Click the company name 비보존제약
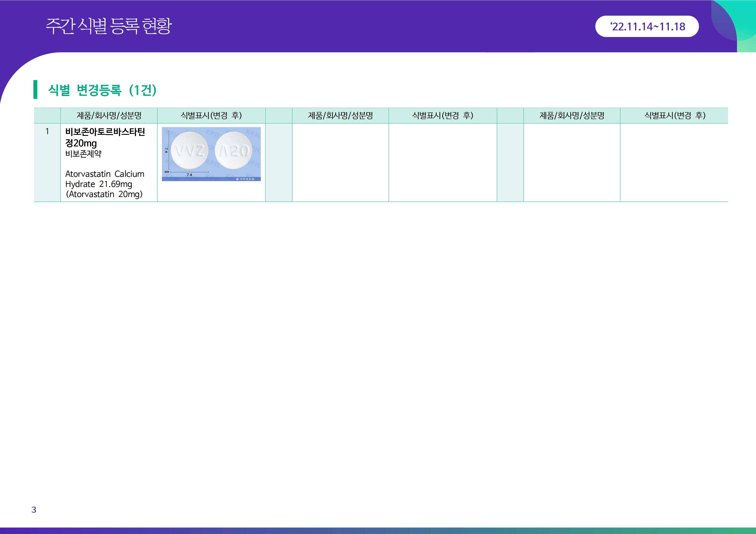This screenshot has height=534, width=756. tap(83, 154)
